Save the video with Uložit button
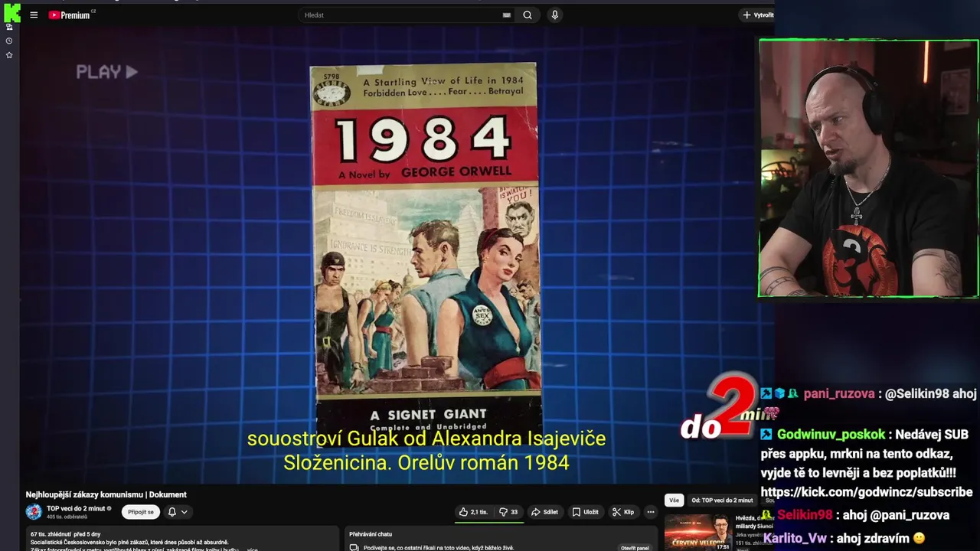The image size is (980, 551). [586, 512]
